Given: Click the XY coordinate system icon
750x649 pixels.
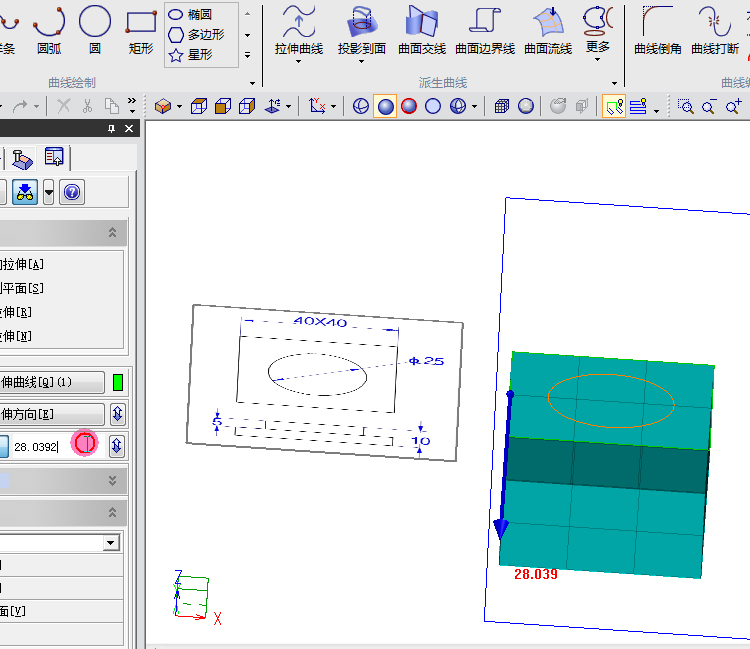Looking at the screenshot, I should pyautogui.click(x=317, y=106).
